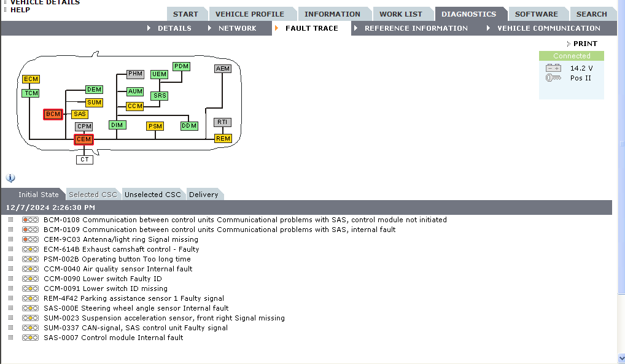Viewport: 625px width, 364px height.
Task: Select the REM-4F42 parking assistance fault
Action: pos(133,298)
